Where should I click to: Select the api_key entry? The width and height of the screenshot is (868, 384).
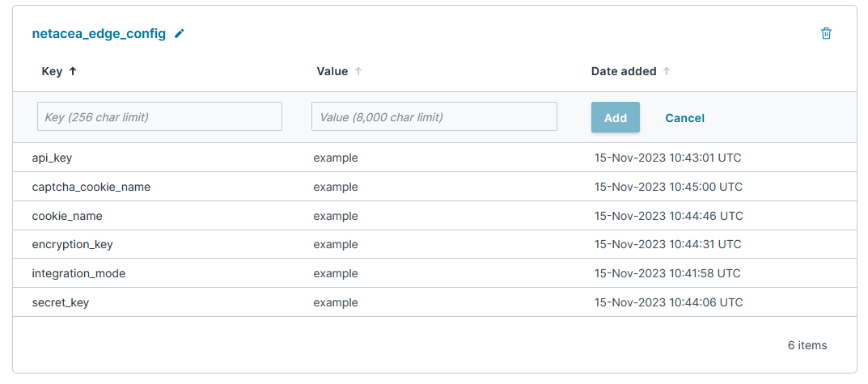53,158
